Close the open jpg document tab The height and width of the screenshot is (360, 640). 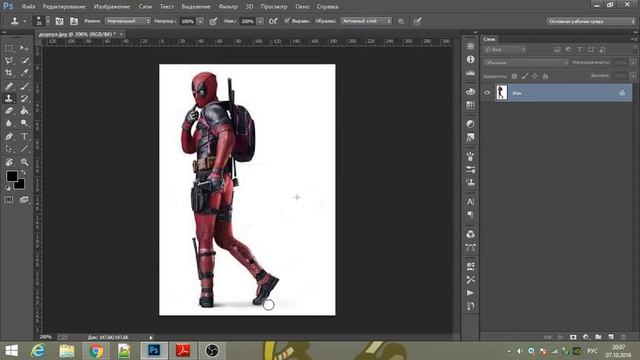click(x=121, y=34)
